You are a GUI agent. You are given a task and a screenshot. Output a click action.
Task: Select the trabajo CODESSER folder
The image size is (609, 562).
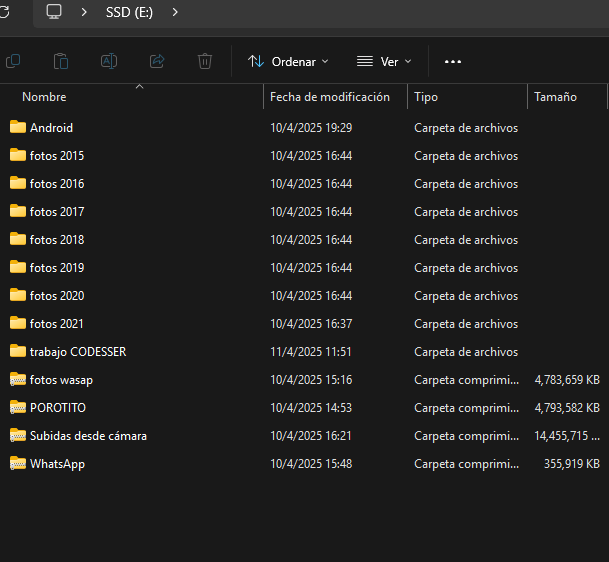(77, 352)
